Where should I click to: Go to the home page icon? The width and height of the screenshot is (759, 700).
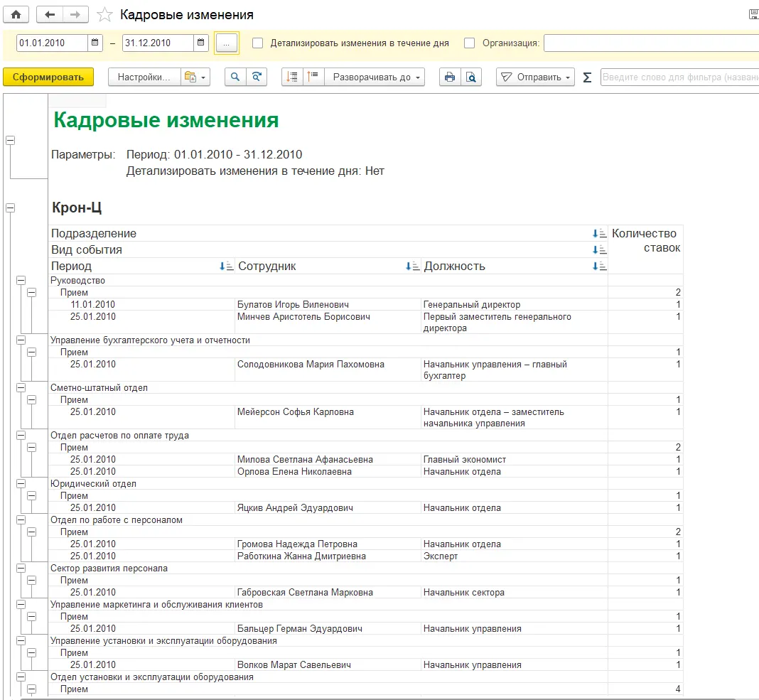coord(16,14)
